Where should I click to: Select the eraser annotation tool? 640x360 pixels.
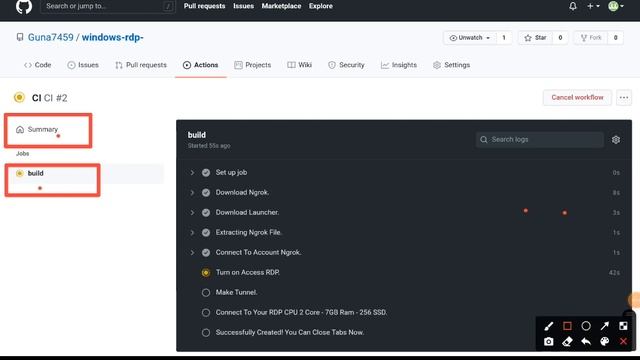567,341
